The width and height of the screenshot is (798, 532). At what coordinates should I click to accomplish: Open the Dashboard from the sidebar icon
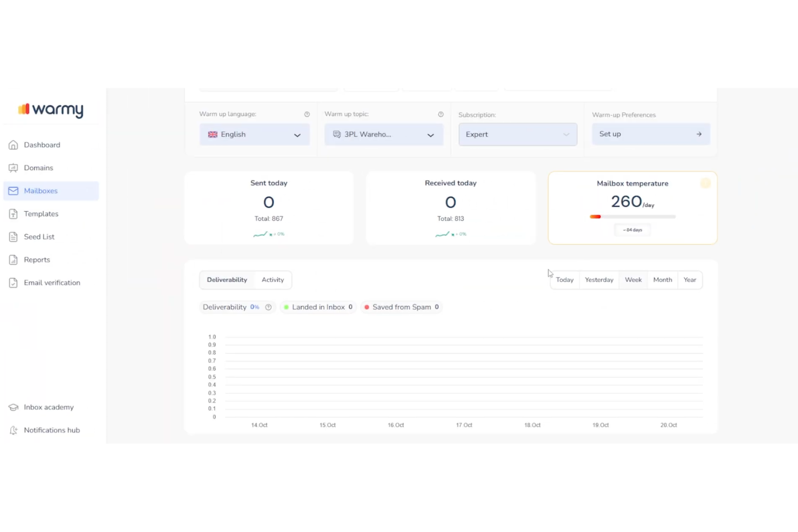click(13, 144)
